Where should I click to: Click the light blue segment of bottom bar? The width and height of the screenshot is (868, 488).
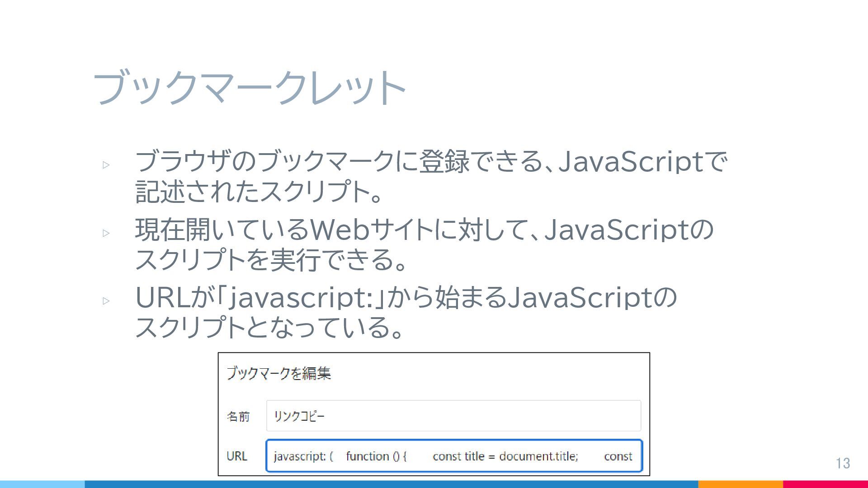coord(42,484)
